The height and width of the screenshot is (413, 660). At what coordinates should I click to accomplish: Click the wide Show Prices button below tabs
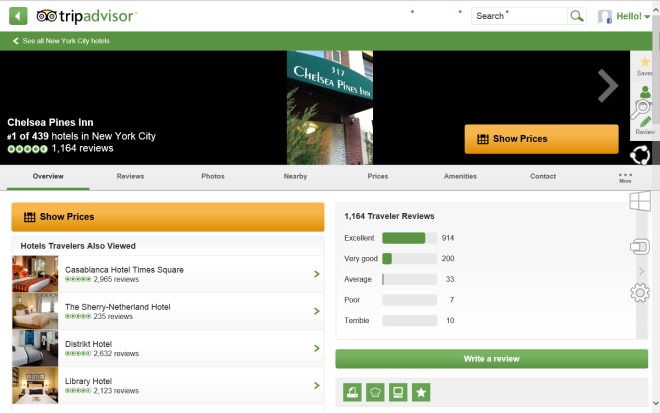tap(168, 217)
